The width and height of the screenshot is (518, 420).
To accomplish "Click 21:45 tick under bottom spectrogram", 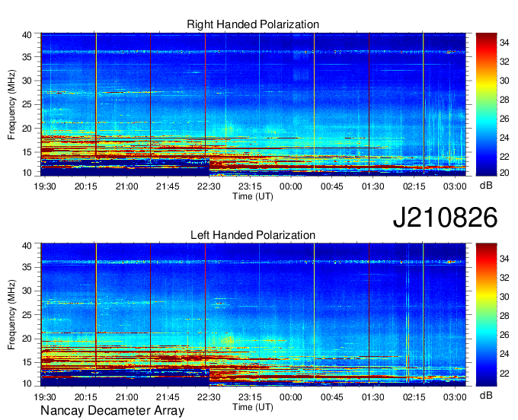I will click(x=168, y=397).
